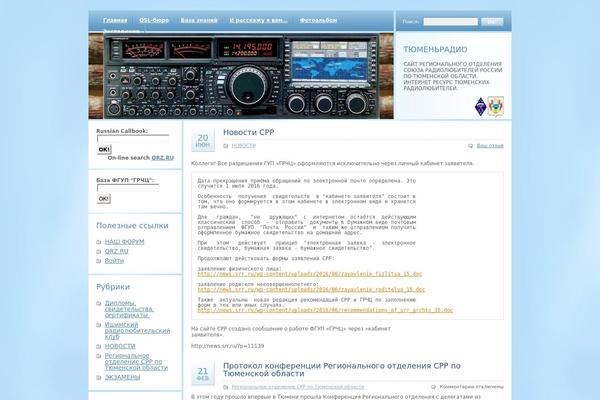The image size is (600, 400).
Task: Click the blue diamond SRR logo
Action: pyautogui.click(x=480, y=107)
